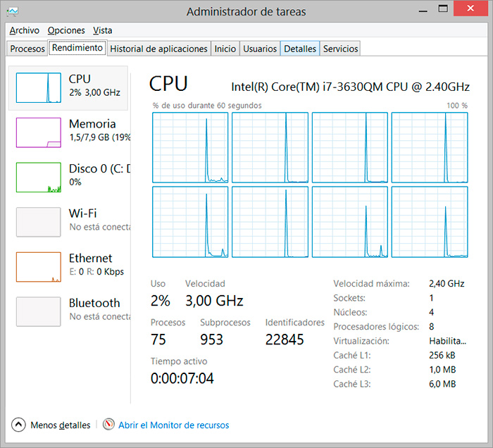
Task: Expand the Vista menu
Action: tap(103, 30)
